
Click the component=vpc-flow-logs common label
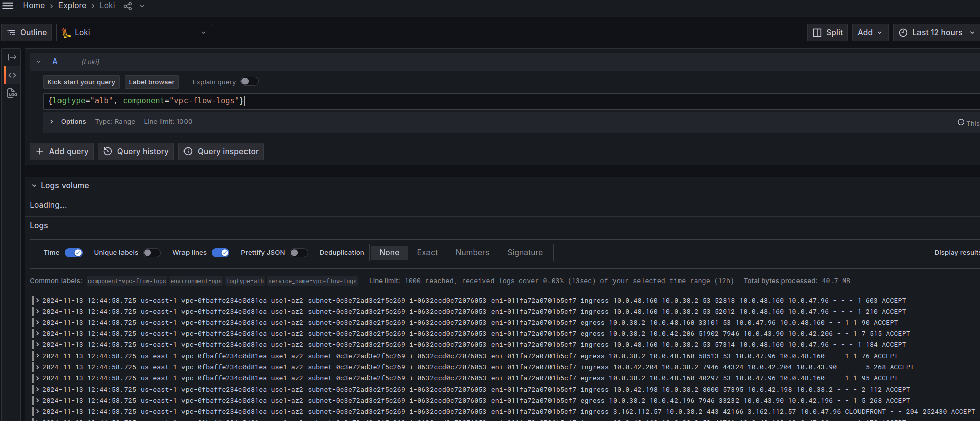coord(127,281)
